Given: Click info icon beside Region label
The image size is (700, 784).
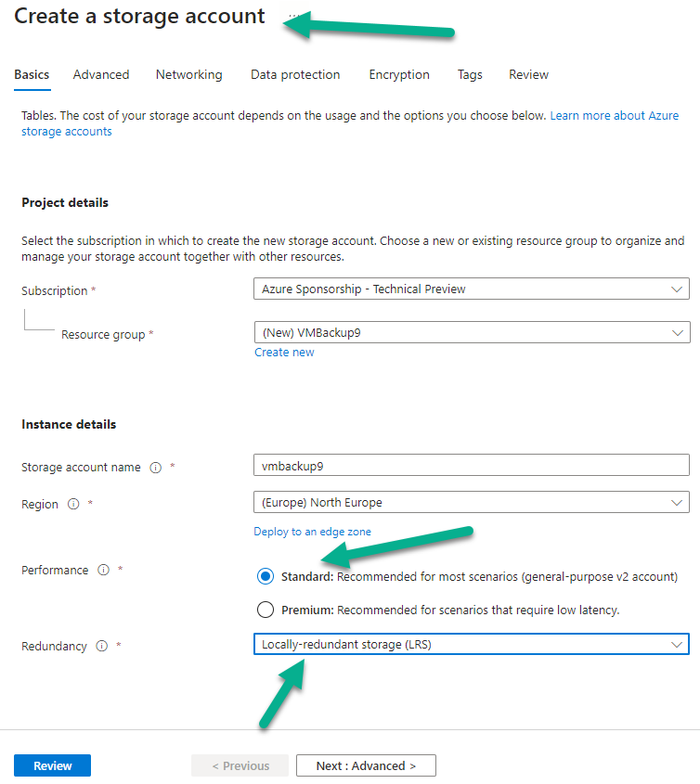Looking at the screenshot, I should click(73, 504).
